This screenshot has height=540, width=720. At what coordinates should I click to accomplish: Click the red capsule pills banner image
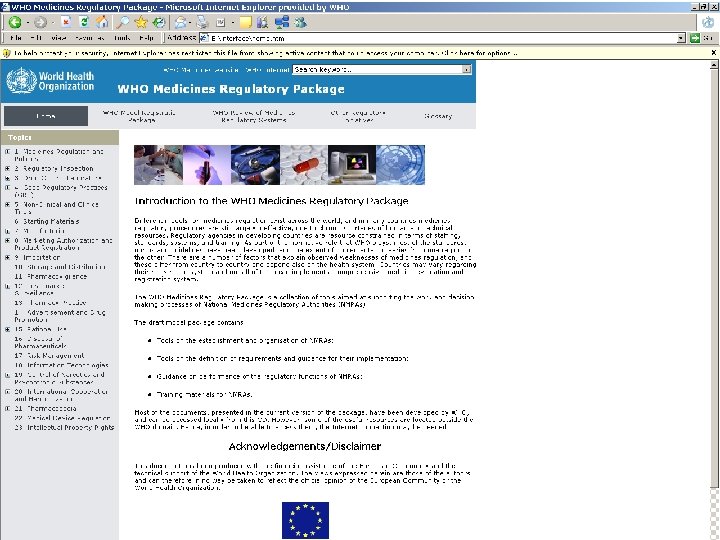(304, 165)
